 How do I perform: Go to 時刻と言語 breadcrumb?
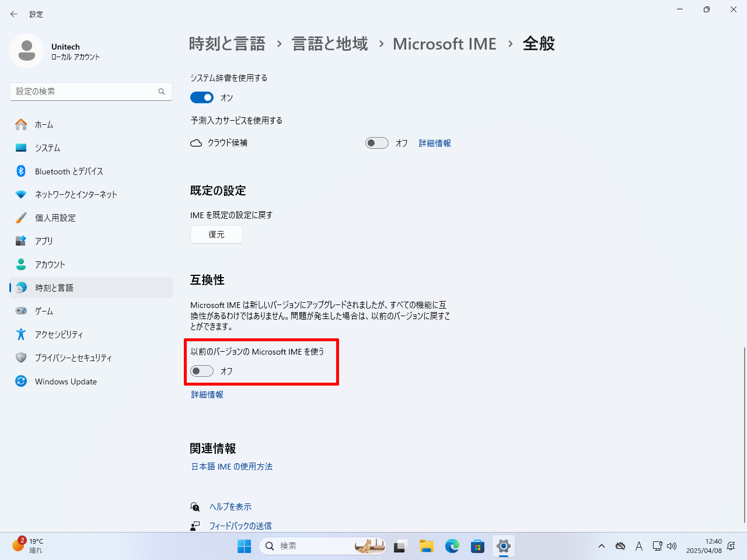[x=227, y=44]
